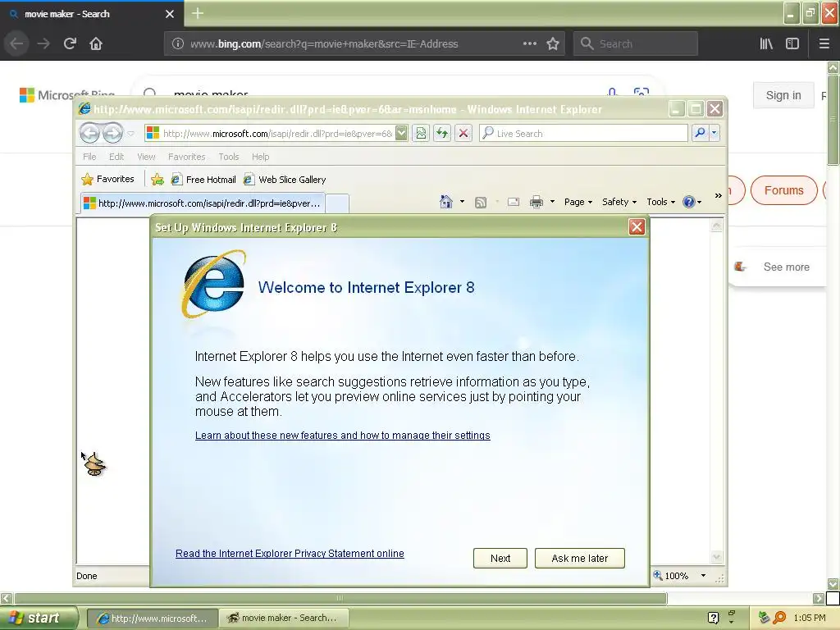Click the IE forward navigation button

112,133
